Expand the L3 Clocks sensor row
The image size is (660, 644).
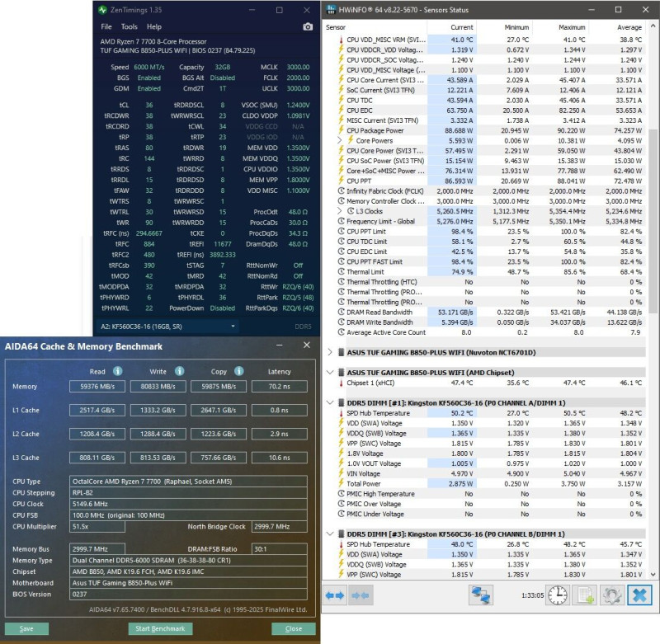coord(340,211)
